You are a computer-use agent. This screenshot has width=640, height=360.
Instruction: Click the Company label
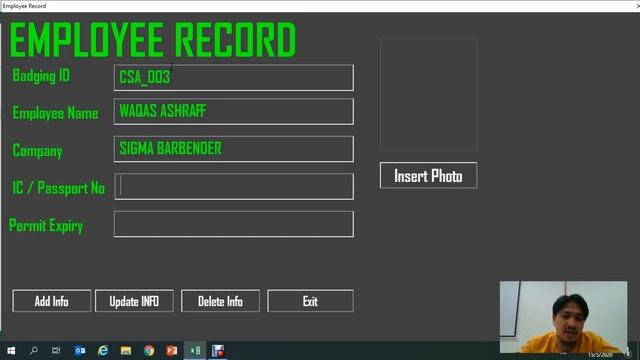(x=37, y=151)
